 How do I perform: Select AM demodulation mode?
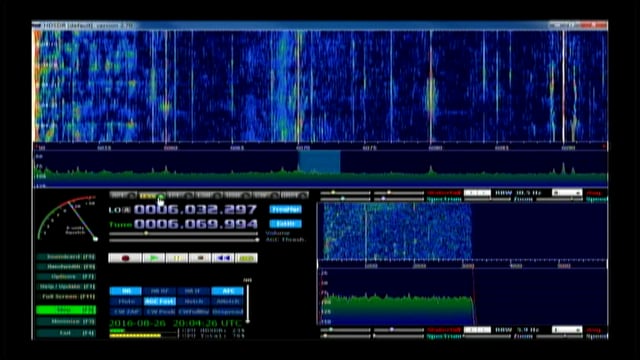pyautogui.click(x=123, y=196)
